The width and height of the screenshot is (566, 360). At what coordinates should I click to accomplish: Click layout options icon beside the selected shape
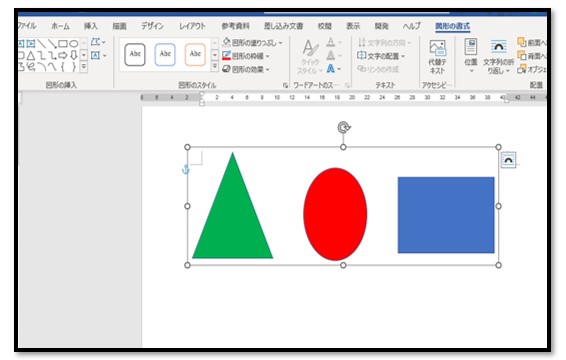pyautogui.click(x=508, y=160)
